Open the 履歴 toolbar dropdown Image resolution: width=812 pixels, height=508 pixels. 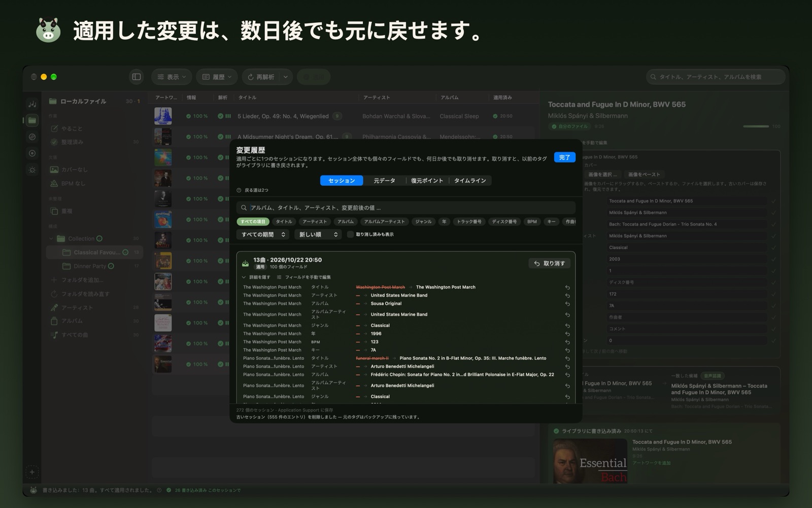pos(217,77)
